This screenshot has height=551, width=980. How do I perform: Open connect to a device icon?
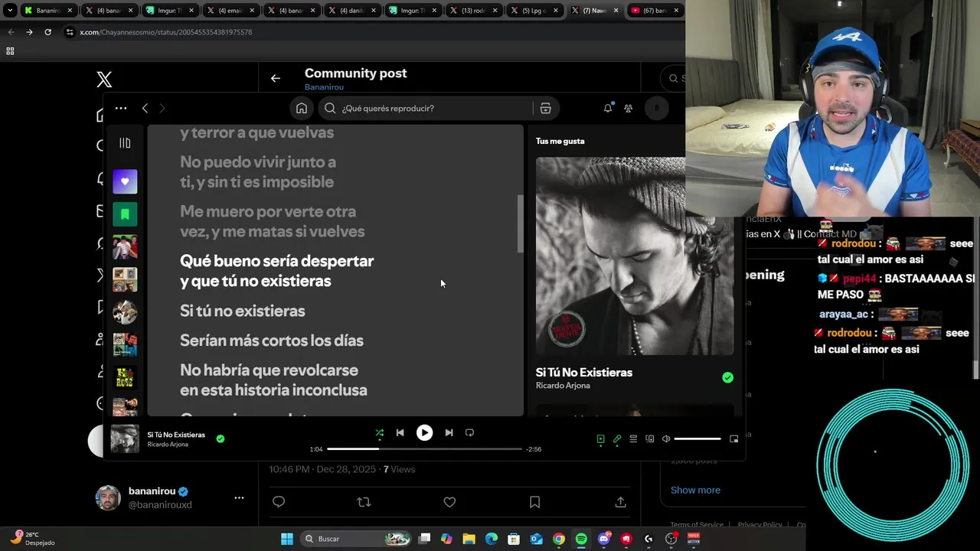point(650,439)
